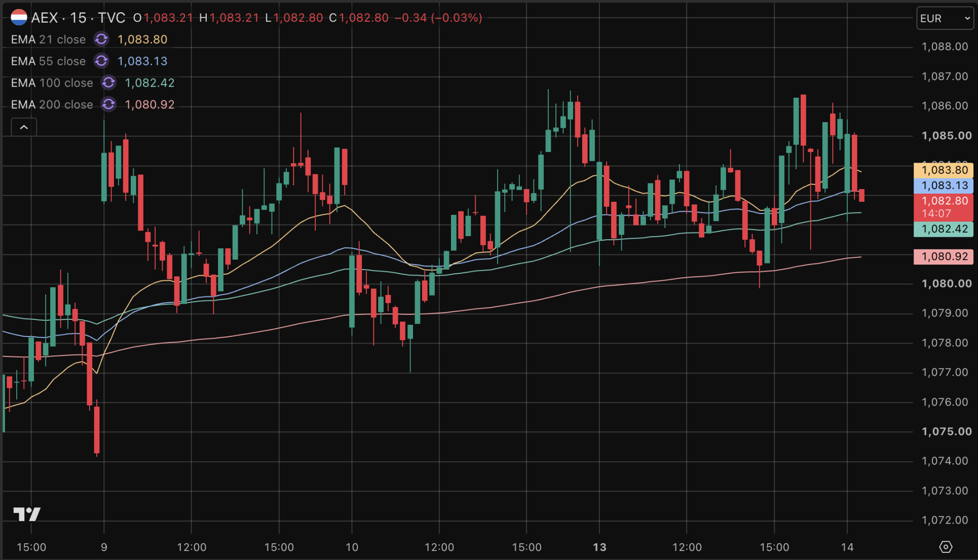Click the yellow 1,083.80 price label
Viewport: 978px width, 560px height.
[x=944, y=170]
